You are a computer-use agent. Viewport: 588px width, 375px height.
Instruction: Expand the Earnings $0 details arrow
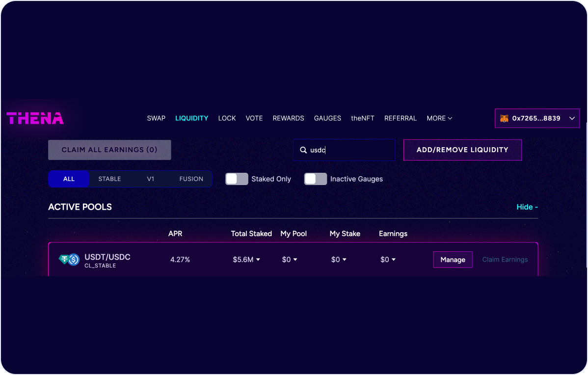[393, 260]
